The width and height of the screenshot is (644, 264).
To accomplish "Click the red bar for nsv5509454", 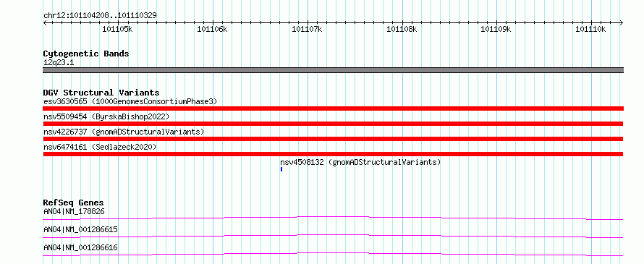I will 334,124.
